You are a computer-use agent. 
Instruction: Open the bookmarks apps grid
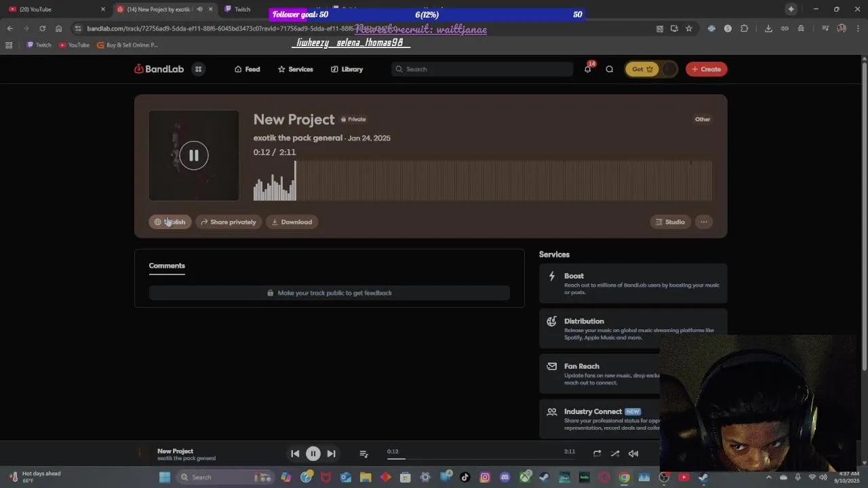pos(9,45)
